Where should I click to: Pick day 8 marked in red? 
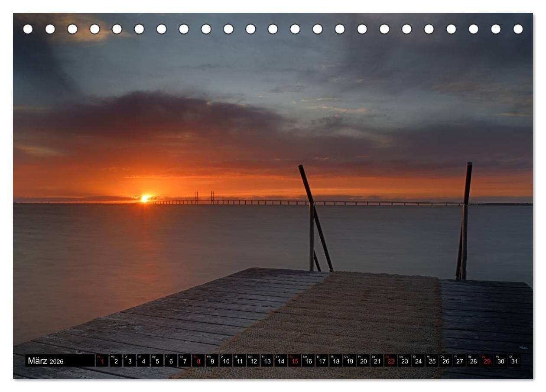pos(198,361)
